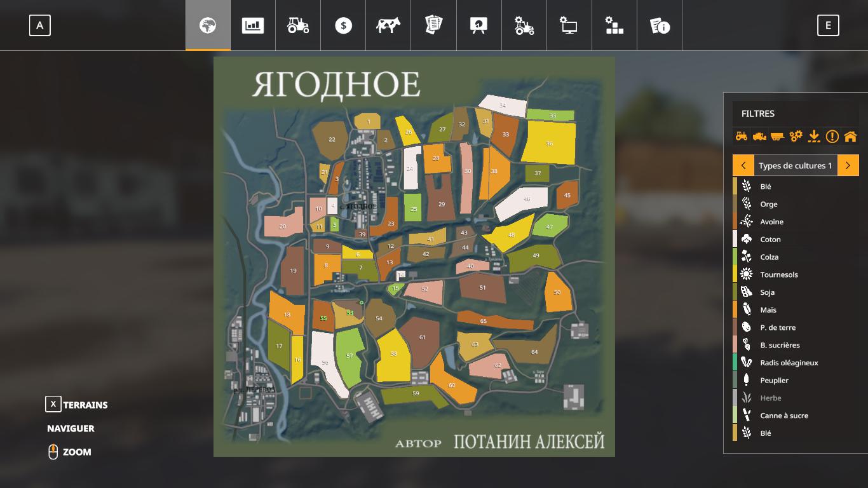Open the game settings tractor-gear tab

pyautogui.click(x=524, y=25)
